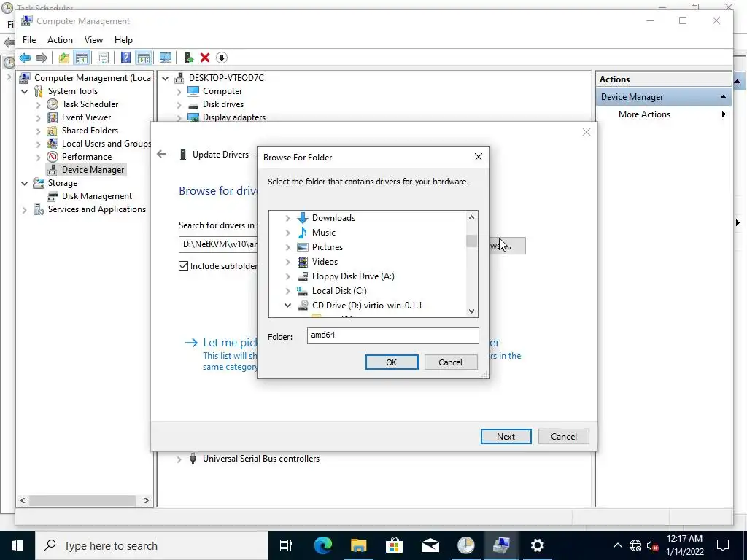Screen dimensions: 747x560
Task: Open Settings gear on the taskbar
Action: (538, 545)
